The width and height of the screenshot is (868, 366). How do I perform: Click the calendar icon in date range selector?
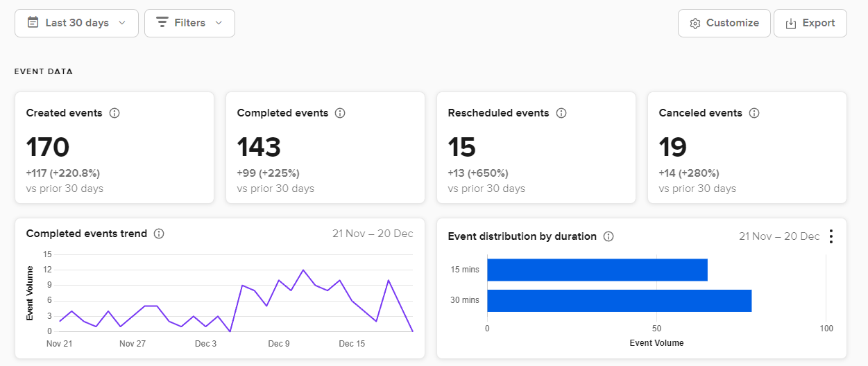tap(33, 23)
